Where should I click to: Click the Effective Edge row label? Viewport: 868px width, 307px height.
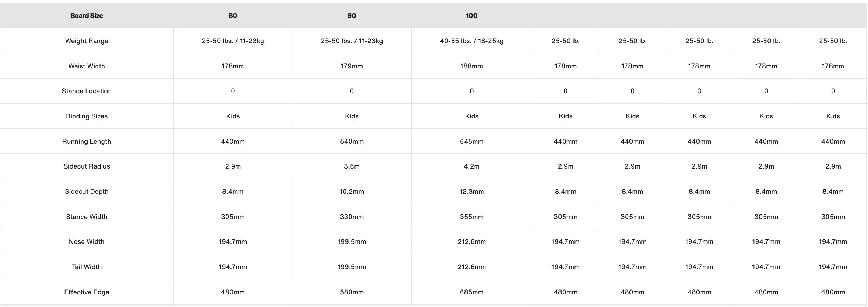pos(87,292)
